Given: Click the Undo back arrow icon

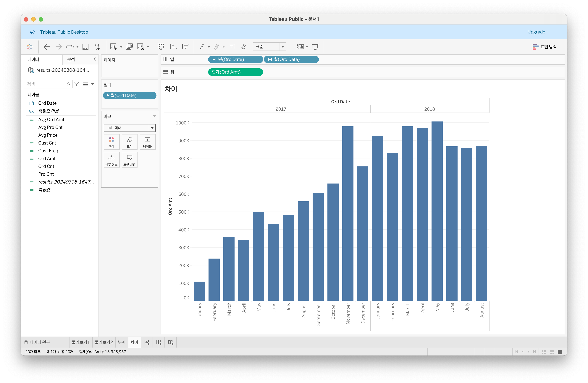Looking at the screenshot, I should (x=47, y=47).
